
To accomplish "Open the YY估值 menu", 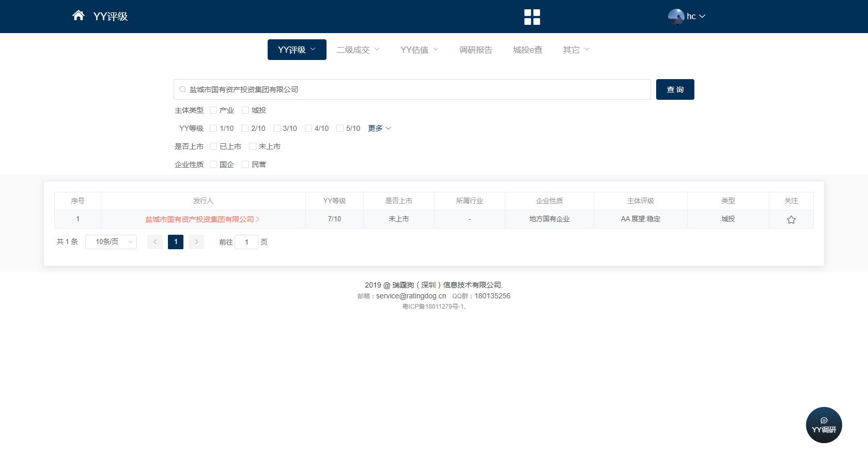I will coord(420,50).
